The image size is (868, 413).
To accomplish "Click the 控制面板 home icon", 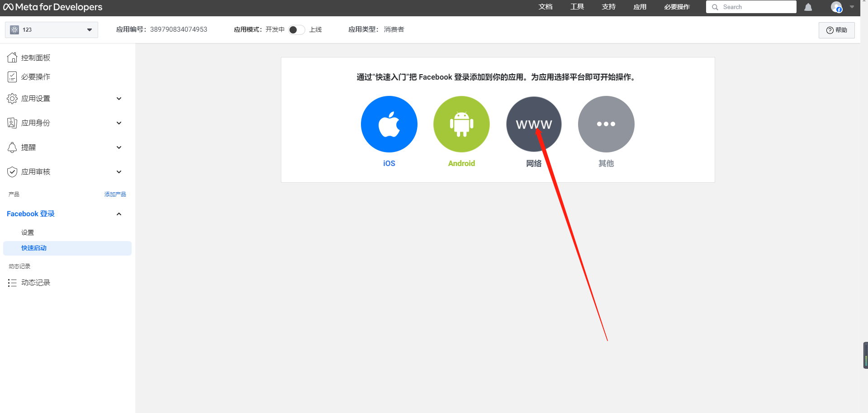I will (x=12, y=57).
